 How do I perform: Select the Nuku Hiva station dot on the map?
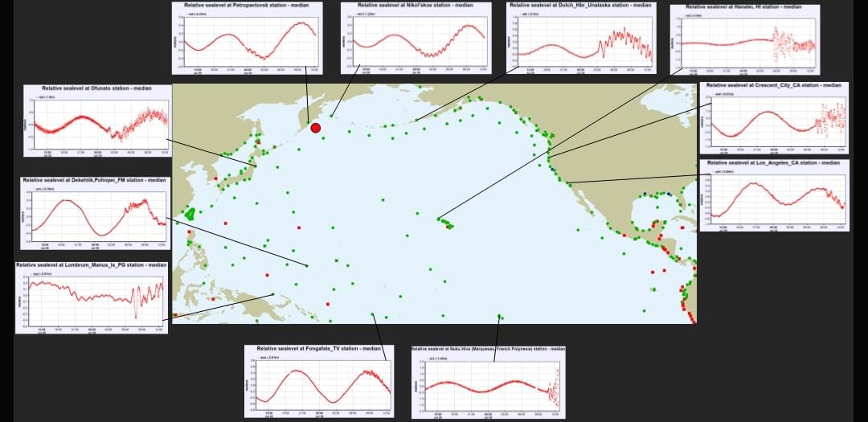click(x=499, y=316)
